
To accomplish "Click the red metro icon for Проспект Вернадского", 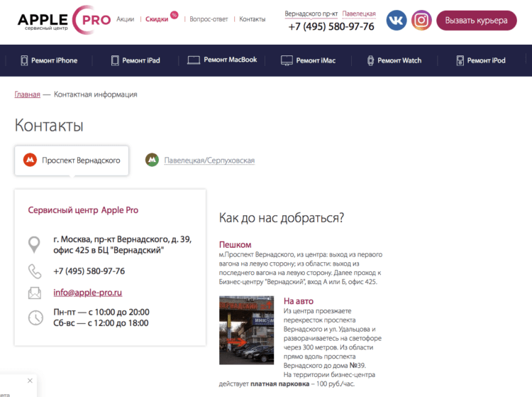I will point(30,160).
